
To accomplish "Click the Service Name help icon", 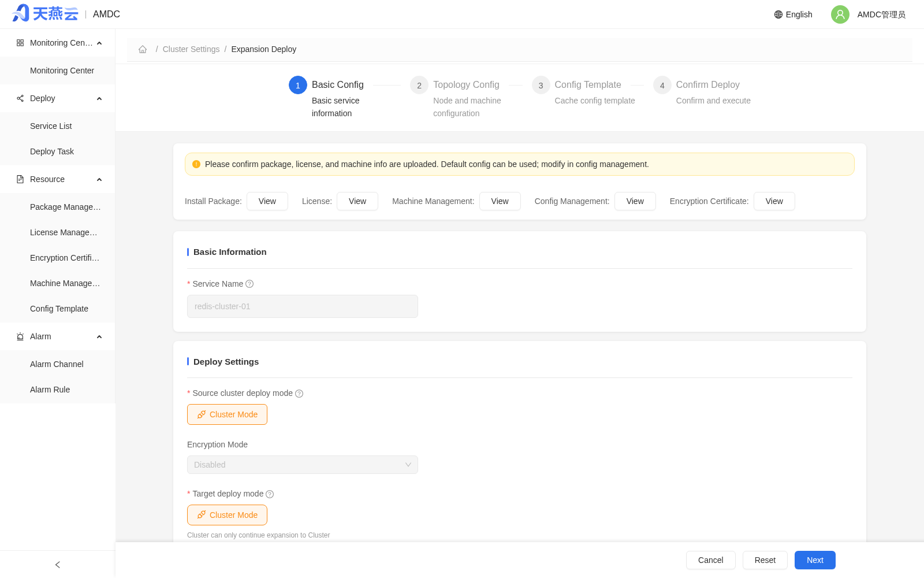I will [249, 284].
